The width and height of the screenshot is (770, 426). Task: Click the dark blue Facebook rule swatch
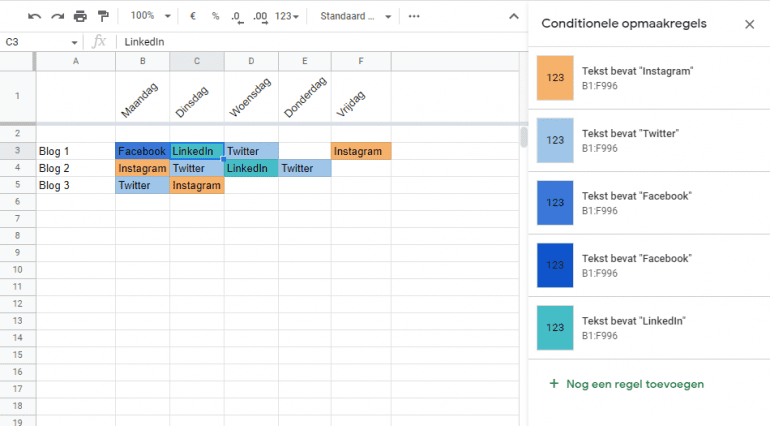point(555,265)
